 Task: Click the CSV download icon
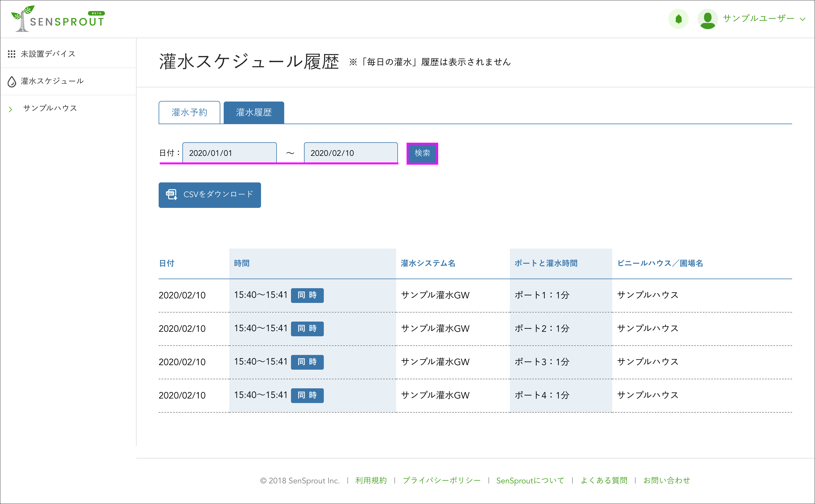click(172, 194)
